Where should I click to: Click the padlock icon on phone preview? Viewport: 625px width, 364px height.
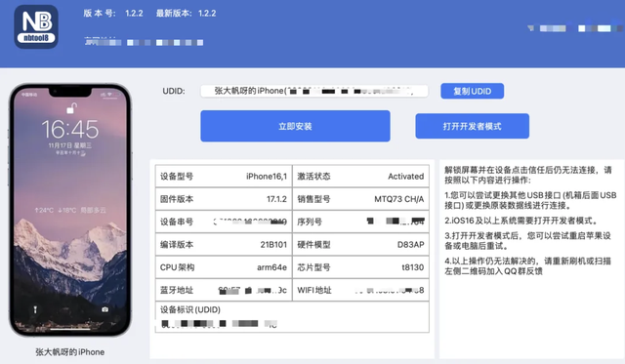pos(71,108)
